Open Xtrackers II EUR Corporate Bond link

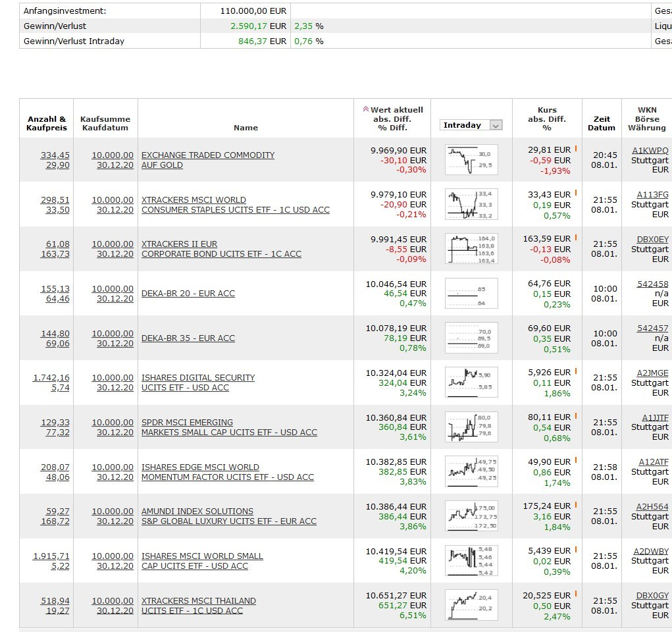pos(222,249)
